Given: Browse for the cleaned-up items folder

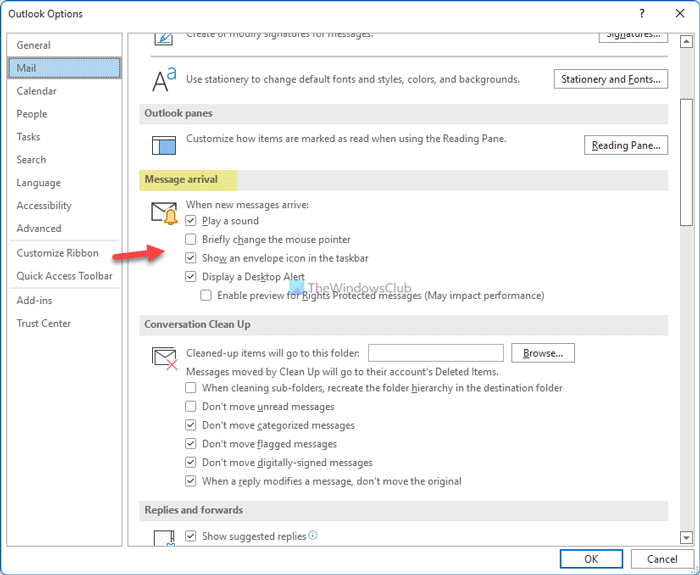Looking at the screenshot, I should click(x=543, y=353).
